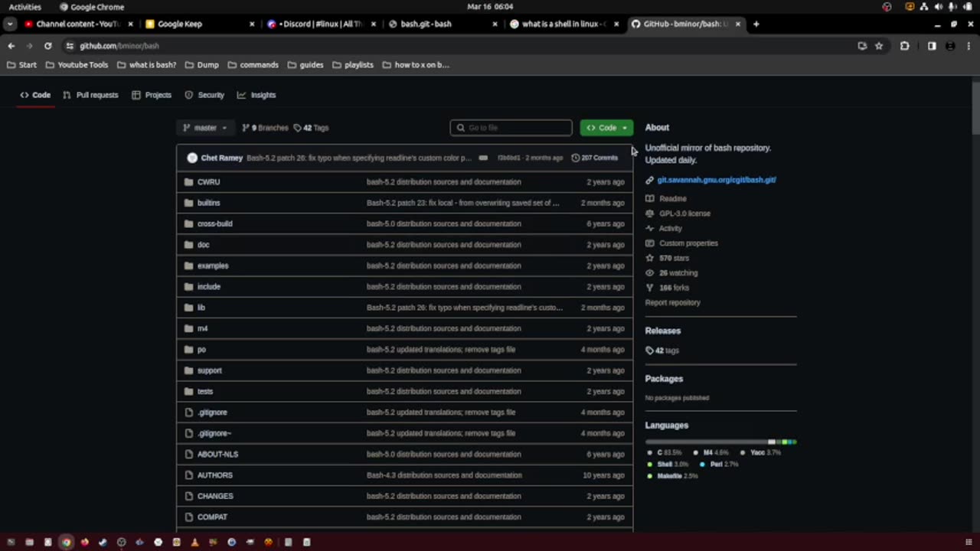View the 9 Branches link
The image size is (980, 551).
pyautogui.click(x=265, y=128)
